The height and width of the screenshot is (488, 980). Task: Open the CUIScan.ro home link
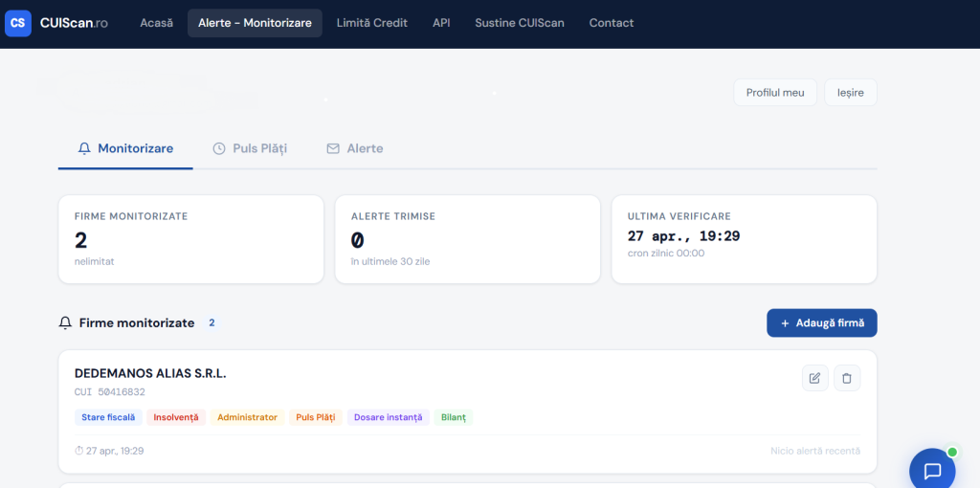74,23
